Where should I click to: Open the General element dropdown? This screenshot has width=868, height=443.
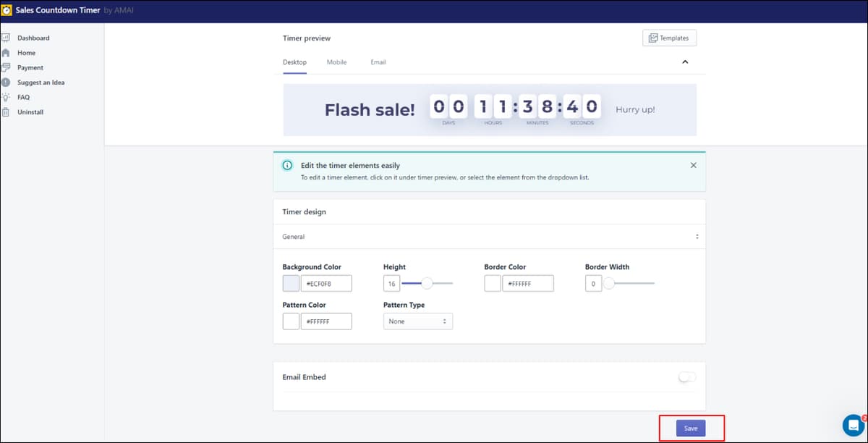tap(490, 237)
